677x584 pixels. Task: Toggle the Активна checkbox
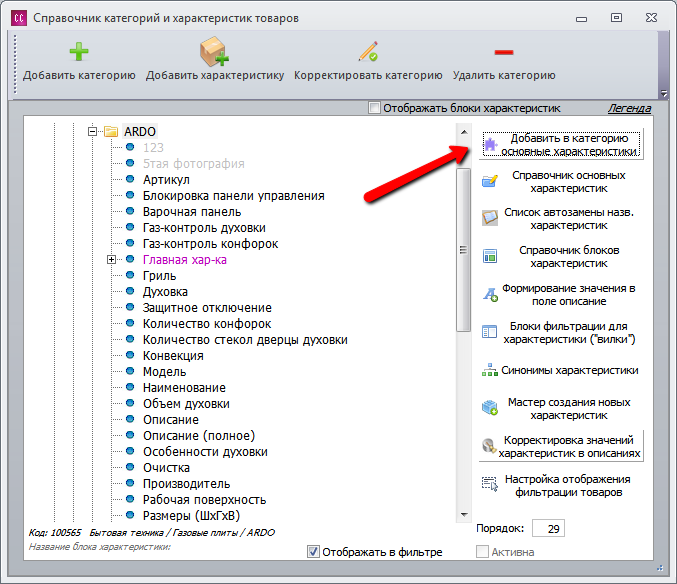[482, 552]
